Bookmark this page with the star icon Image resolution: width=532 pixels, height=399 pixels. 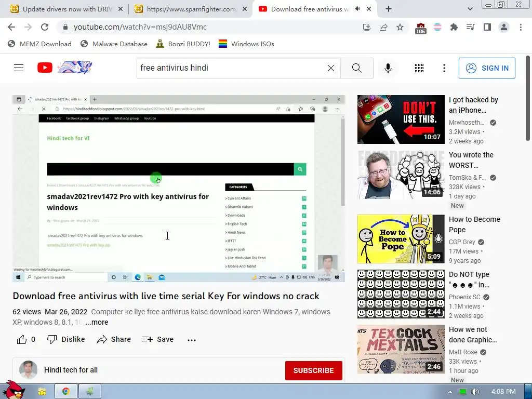pos(400,27)
